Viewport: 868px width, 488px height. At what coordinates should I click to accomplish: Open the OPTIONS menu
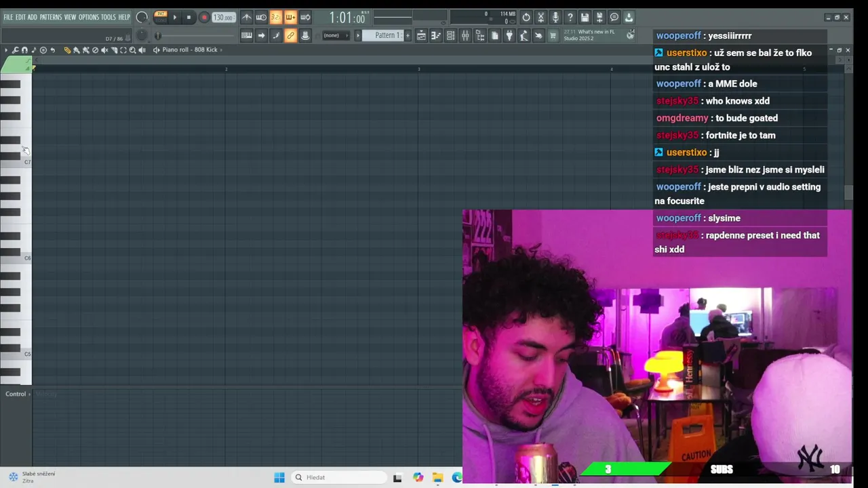(x=89, y=17)
